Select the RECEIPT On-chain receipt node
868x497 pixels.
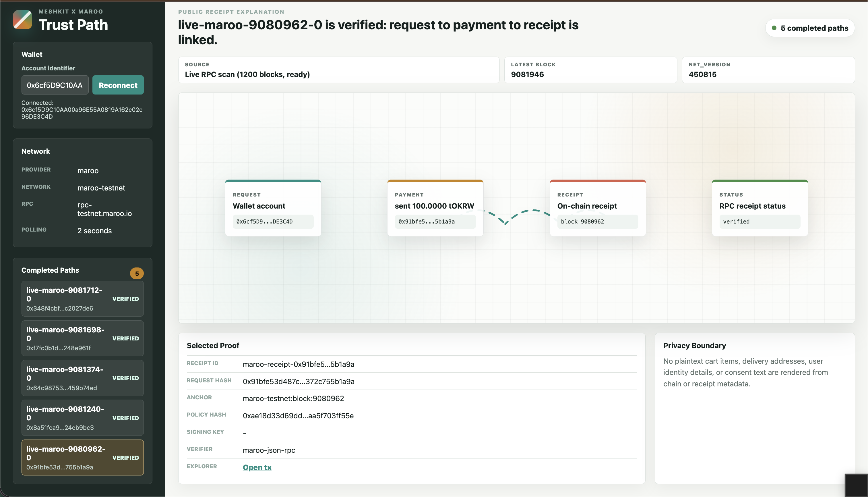(598, 208)
